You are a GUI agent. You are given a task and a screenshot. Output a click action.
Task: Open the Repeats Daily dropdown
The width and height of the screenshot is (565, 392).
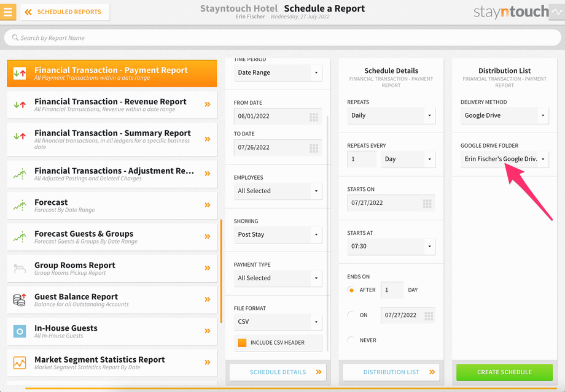pyautogui.click(x=391, y=115)
